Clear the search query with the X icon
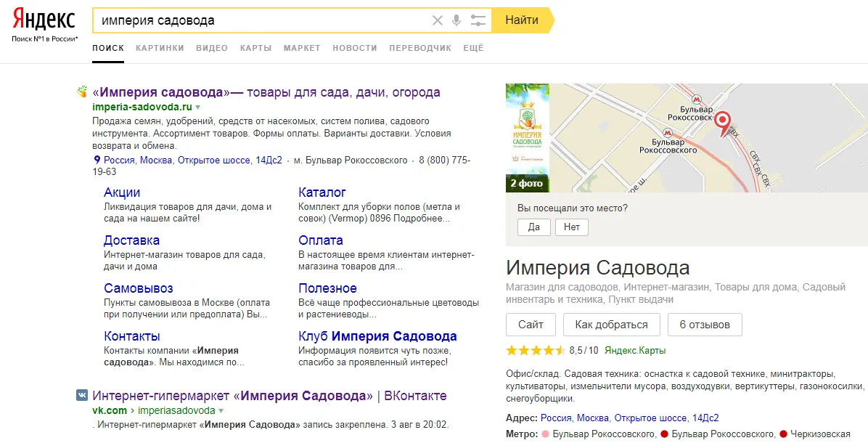The width and height of the screenshot is (868, 443). (x=438, y=20)
